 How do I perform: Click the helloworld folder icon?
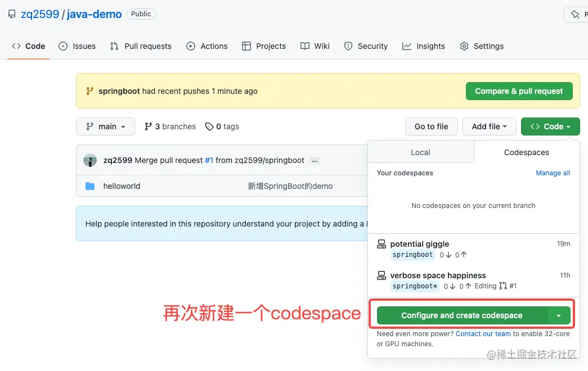point(90,186)
